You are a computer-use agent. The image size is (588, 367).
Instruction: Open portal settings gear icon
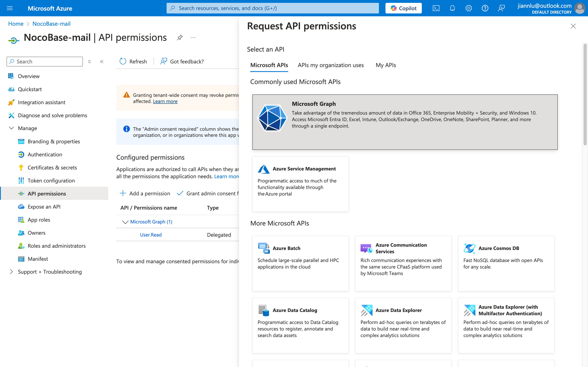coord(468,8)
